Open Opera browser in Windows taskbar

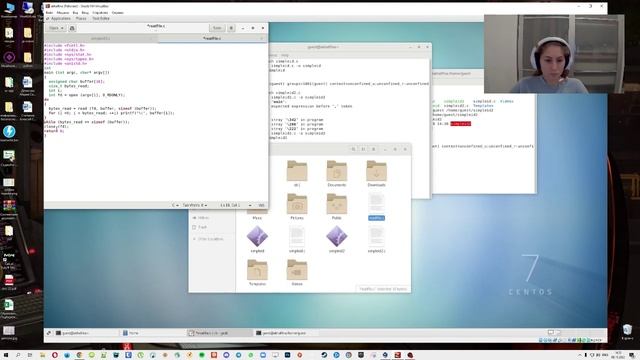click(55, 355)
